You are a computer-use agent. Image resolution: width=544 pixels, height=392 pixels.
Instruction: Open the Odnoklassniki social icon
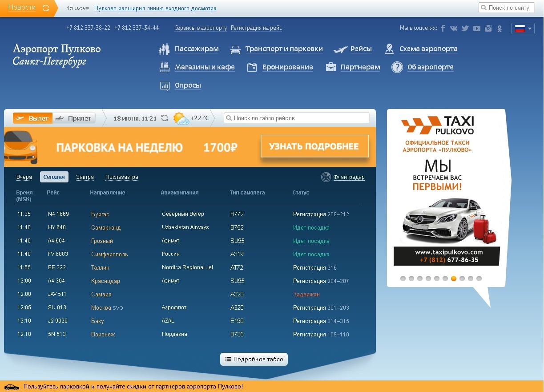click(500, 28)
